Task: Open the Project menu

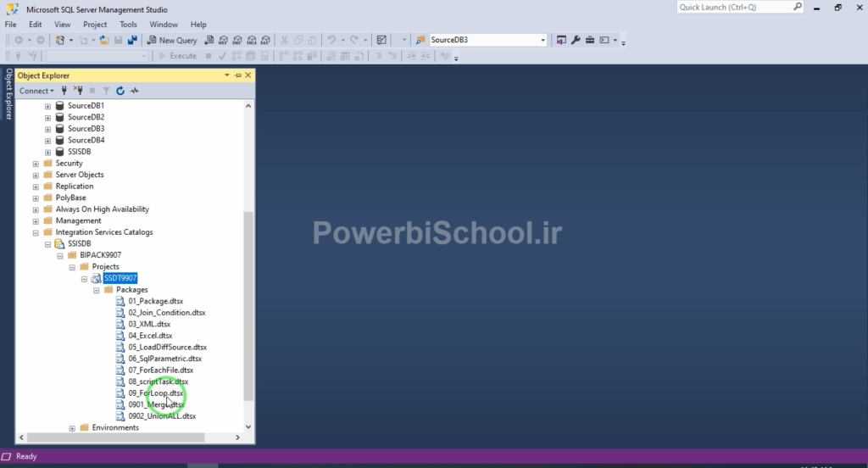Action: click(95, 25)
